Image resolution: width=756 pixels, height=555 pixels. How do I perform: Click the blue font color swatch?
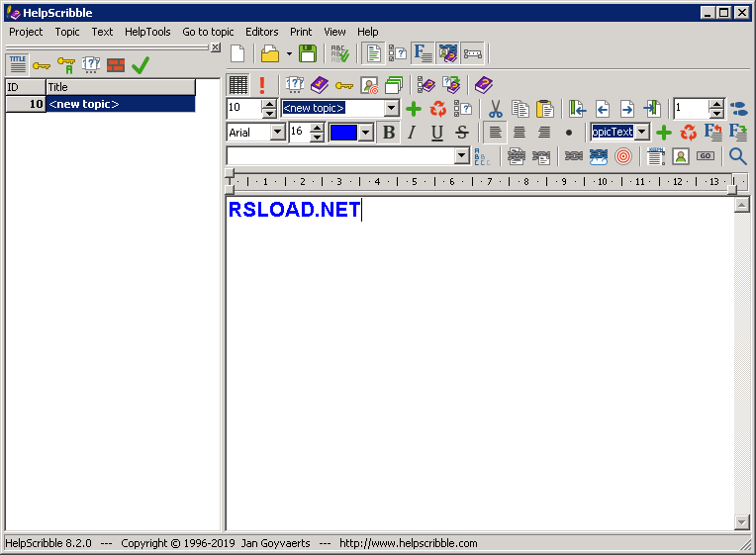(343, 133)
